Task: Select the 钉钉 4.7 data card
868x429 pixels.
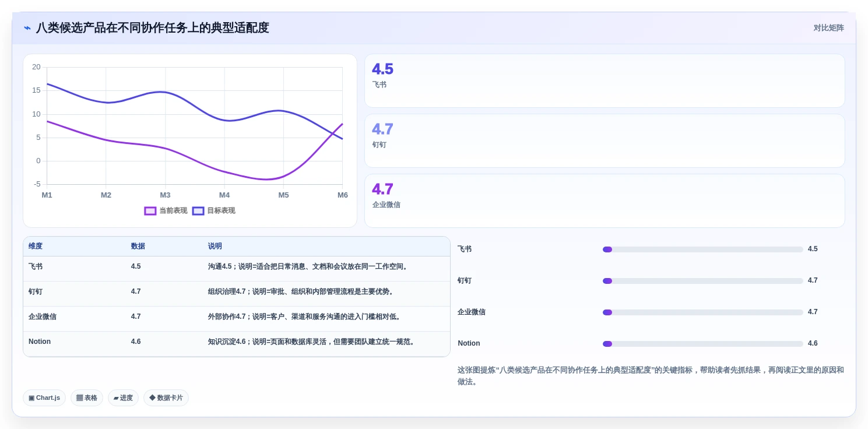Action: [605, 141]
